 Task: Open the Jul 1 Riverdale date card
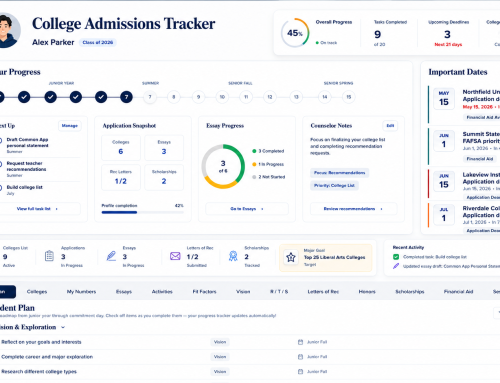pos(444,215)
